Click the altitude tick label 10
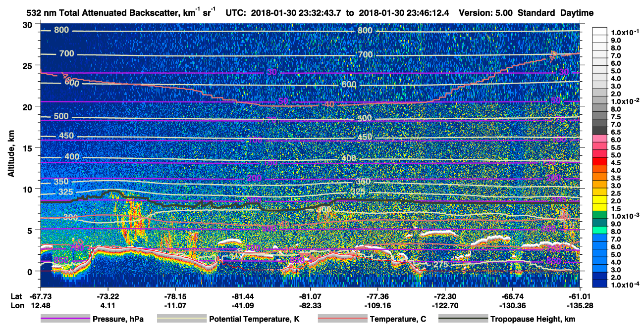 coord(27,189)
